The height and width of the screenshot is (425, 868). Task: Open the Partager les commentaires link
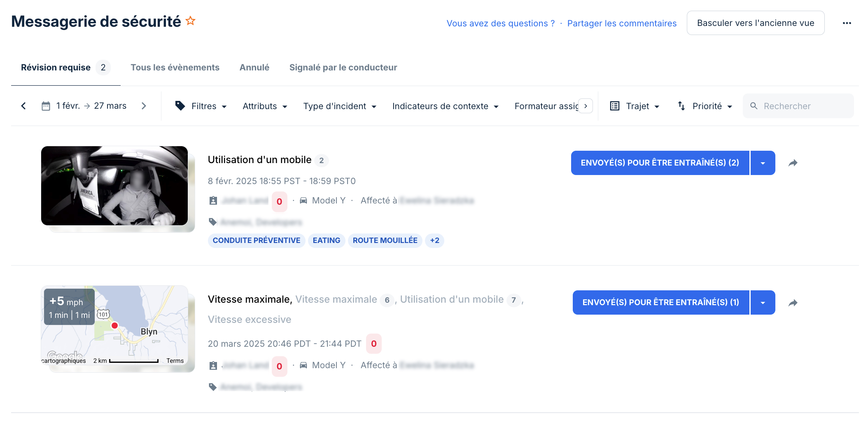[621, 23]
